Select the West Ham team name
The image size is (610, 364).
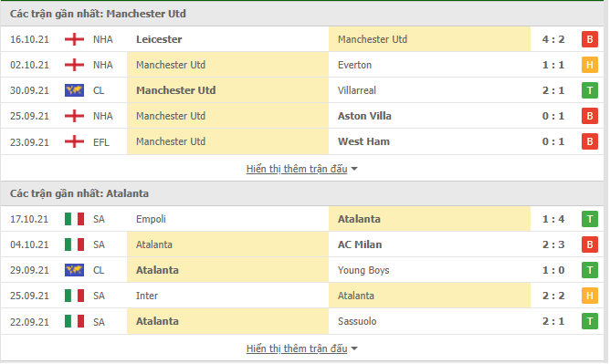363,141
